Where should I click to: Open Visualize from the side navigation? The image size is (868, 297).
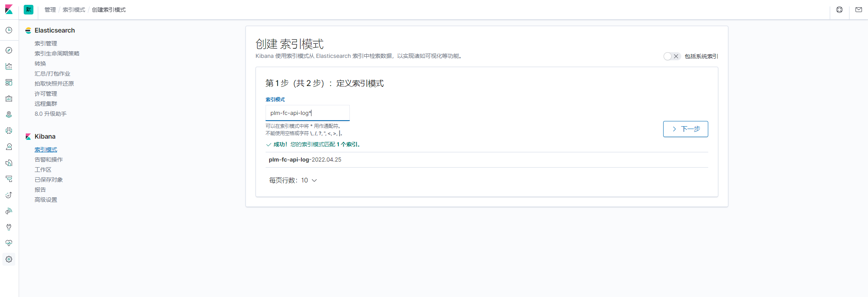click(x=9, y=66)
